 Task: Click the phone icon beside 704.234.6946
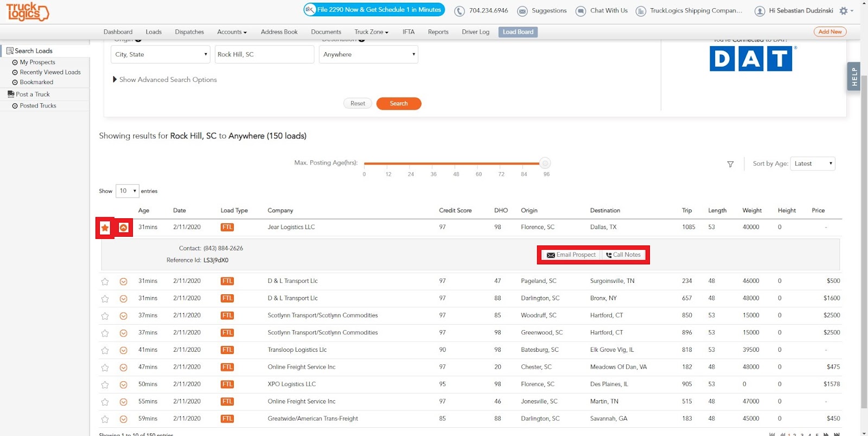(x=459, y=11)
